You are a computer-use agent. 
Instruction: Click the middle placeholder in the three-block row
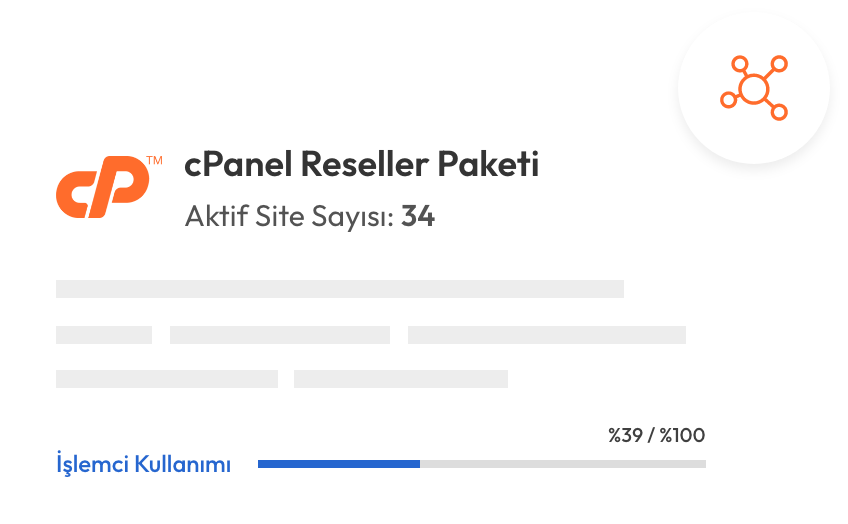[x=280, y=335]
